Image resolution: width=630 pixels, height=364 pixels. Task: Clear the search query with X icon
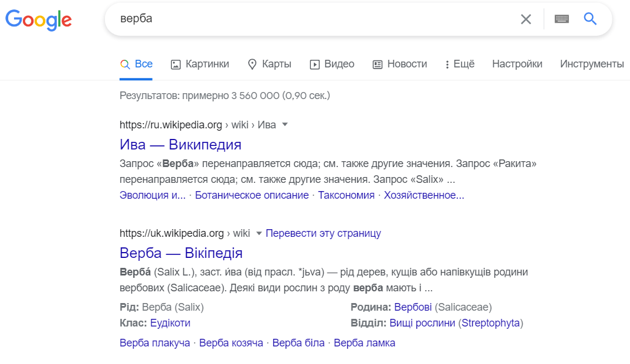pos(526,19)
